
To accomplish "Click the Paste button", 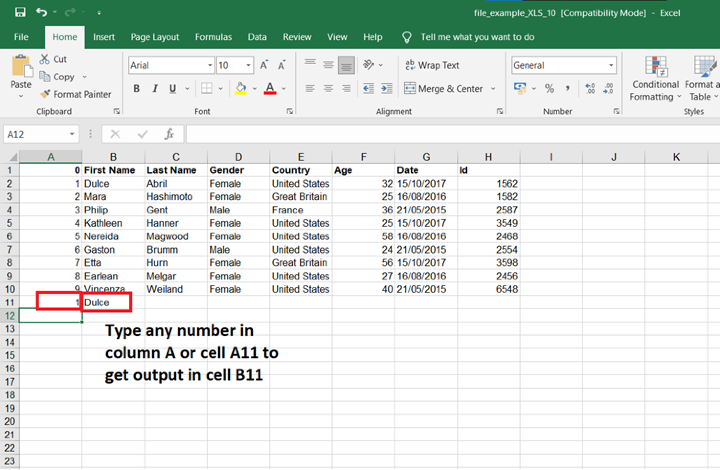I will [21, 73].
